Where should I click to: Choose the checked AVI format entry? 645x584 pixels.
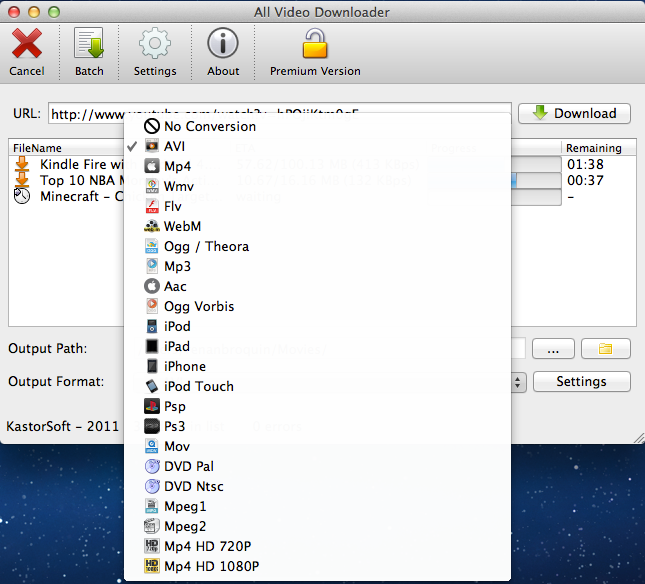tap(317, 146)
